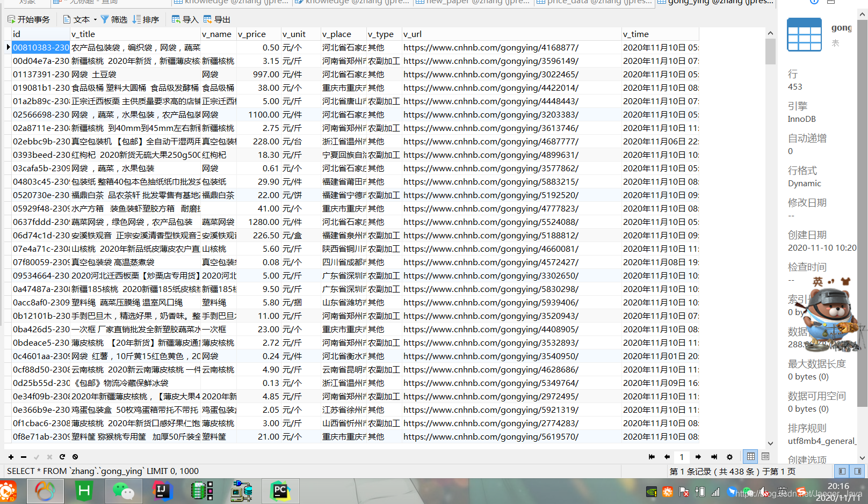
Task: Go to last page of records
Action: tap(714, 457)
